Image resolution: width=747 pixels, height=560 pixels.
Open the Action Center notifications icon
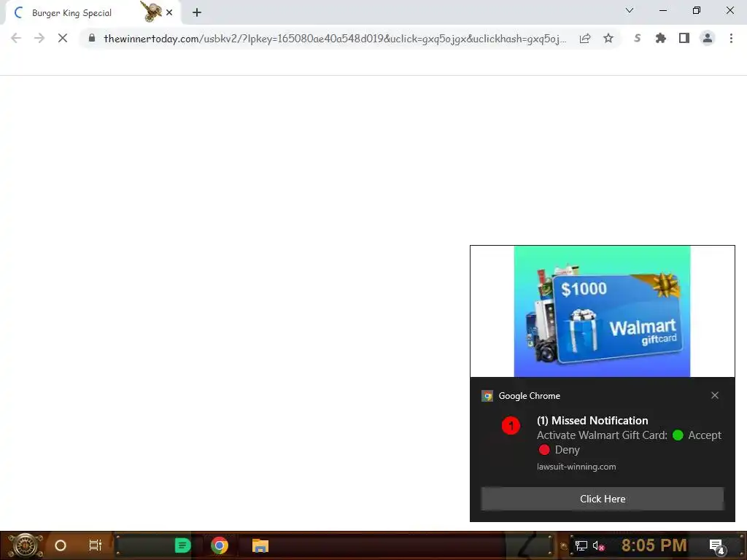click(717, 546)
